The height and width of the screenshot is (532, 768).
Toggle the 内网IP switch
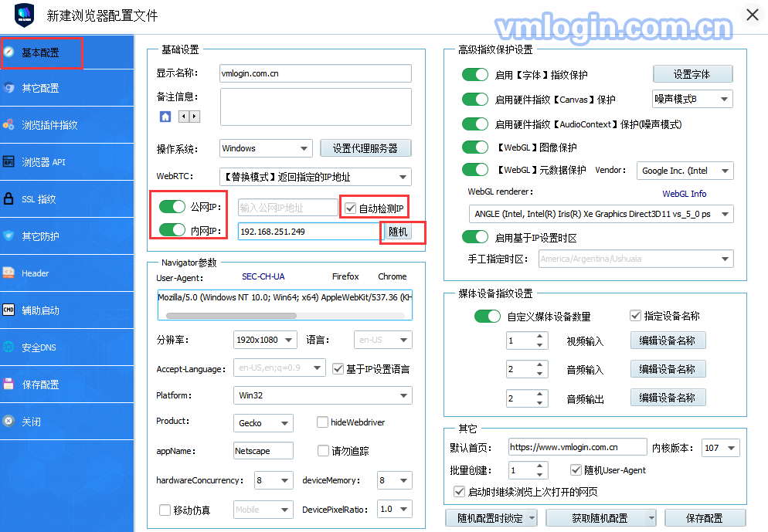(172, 229)
